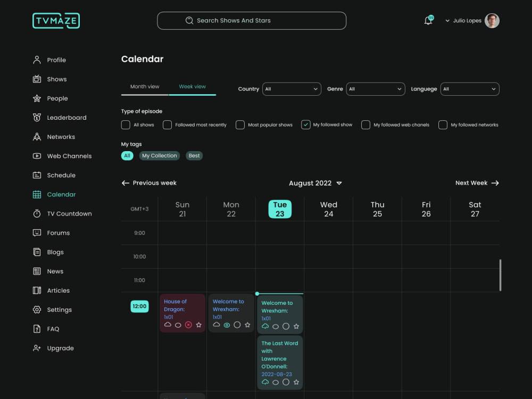This screenshot has height=399, width=532.
Task: Star The Last Word with Lawrence O'Donnell
Action: [296, 383]
